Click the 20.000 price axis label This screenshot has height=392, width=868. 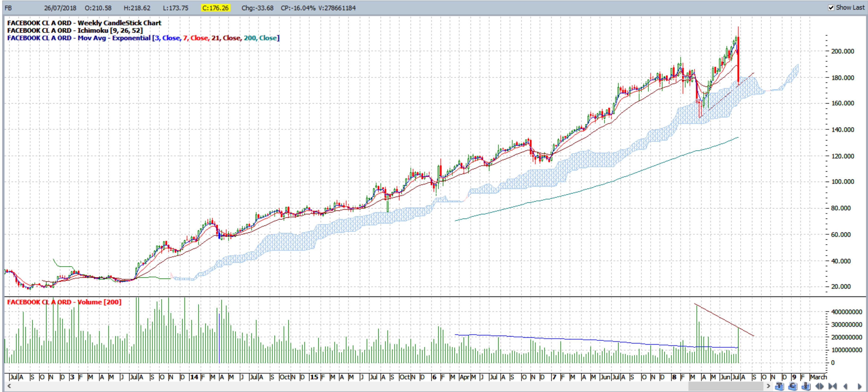tap(841, 287)
